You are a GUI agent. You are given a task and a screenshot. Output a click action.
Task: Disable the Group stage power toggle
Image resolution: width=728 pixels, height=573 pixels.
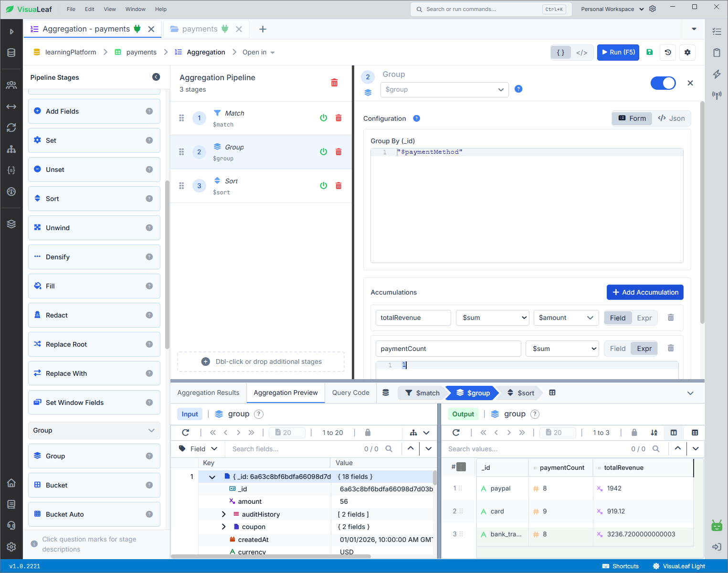click(x=323, y=152)
